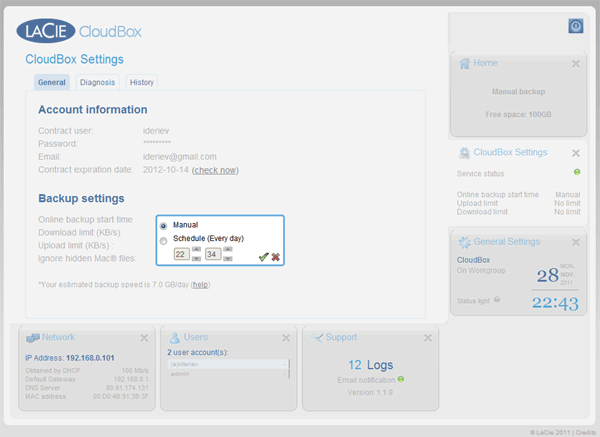This screenshot has width=600, height=437.
Task: Cancel backup time edit with red X
Action: tap(276, 257)
